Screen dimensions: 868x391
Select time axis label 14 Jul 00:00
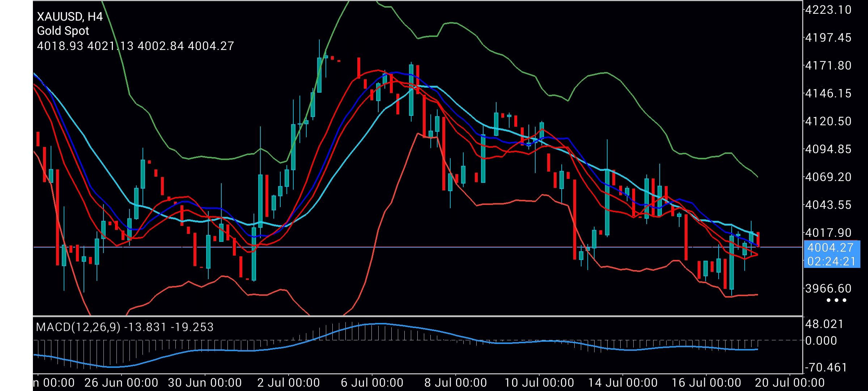(x=623, y=383)
